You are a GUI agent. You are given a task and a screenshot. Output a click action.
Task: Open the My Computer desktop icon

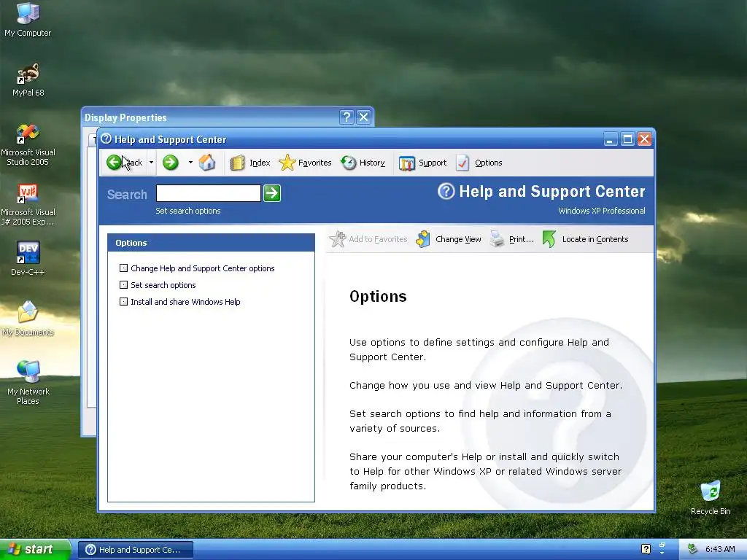28,20
